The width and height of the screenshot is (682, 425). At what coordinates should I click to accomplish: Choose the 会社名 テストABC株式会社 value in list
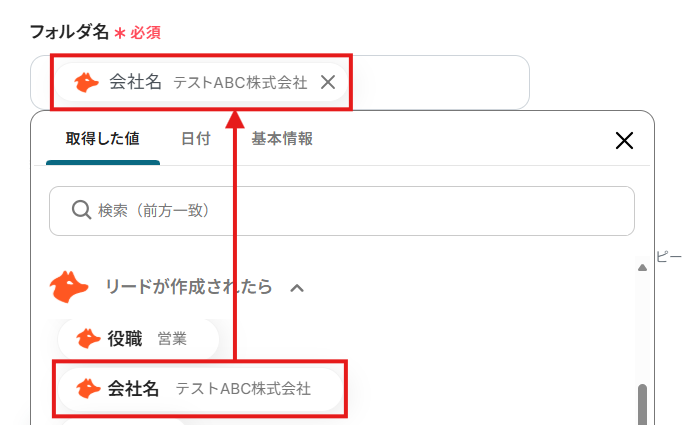[201, 389]
